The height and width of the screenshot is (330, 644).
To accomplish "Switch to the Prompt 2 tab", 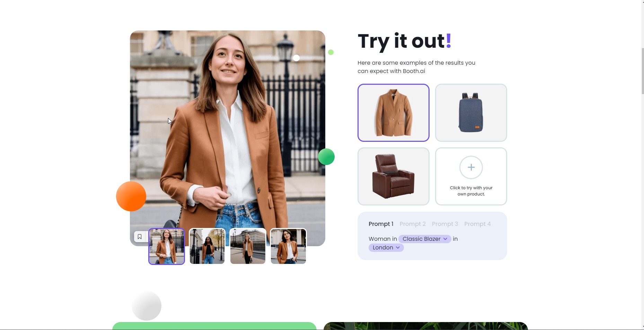I will pyautogui.click(x=413, y=224).
